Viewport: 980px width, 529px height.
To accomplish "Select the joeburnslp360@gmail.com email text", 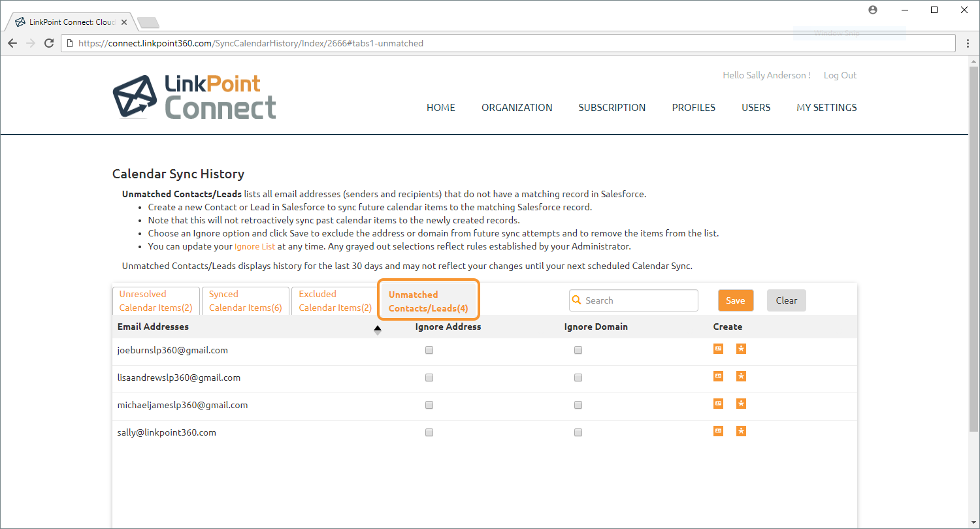I will [x=172, y=350].
